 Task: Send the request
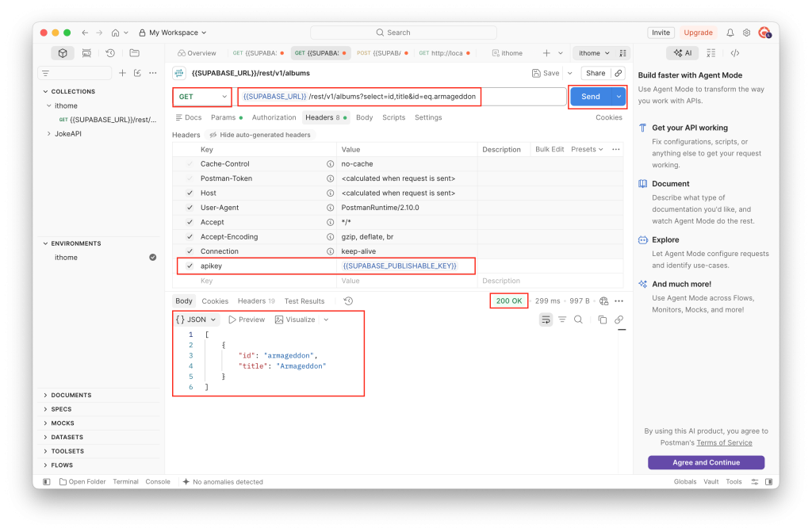click(x=591, y=97)
